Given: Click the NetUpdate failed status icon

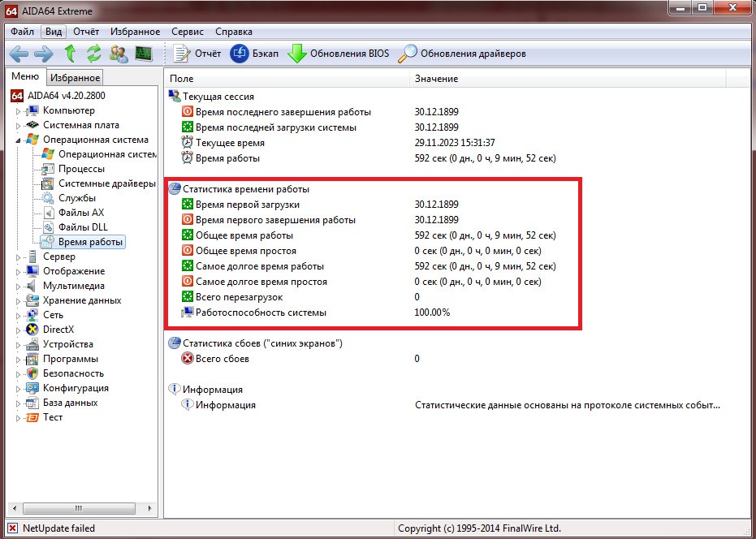Looking at the screenshot, I should pyautogui.click(x=13, y=528).
